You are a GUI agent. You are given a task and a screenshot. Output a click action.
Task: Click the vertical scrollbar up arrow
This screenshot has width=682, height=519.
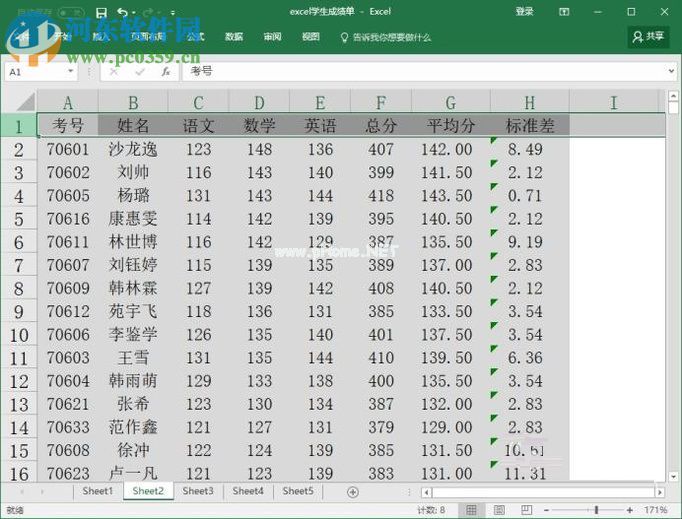click(673, 96)
